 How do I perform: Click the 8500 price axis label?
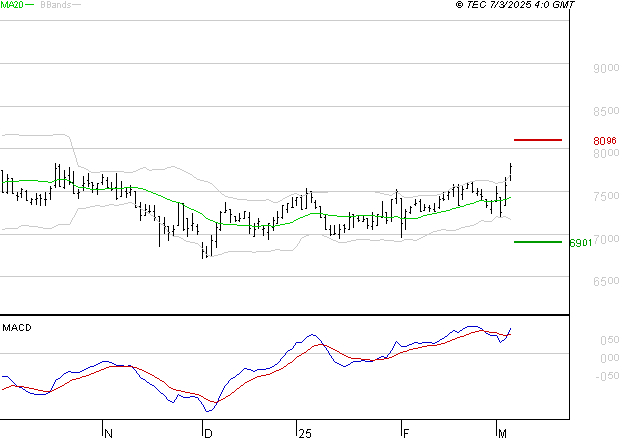point(606,111)
